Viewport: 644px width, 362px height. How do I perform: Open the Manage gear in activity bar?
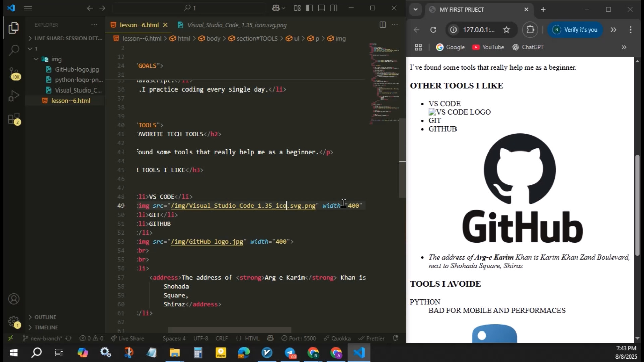click(x=14, y=322)
